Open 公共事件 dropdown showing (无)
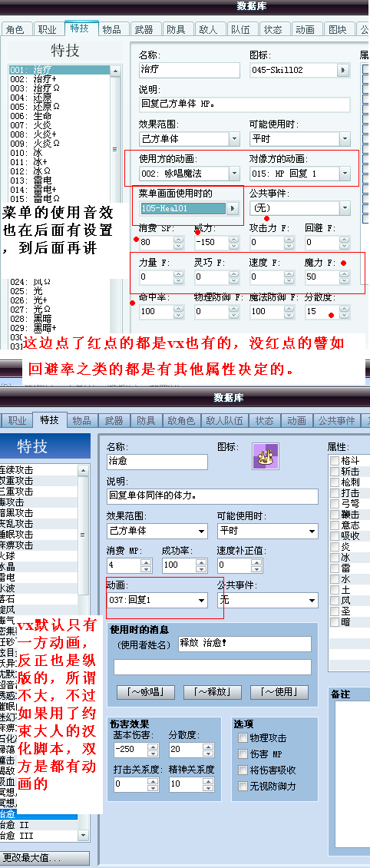This screenshot has width=370, height=868. (x=345, y=208)
